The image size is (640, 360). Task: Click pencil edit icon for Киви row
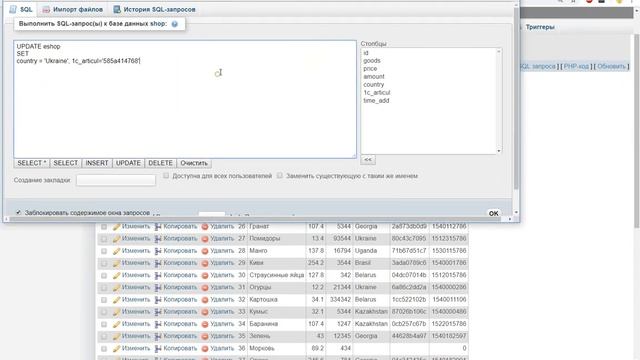[117, 263]
